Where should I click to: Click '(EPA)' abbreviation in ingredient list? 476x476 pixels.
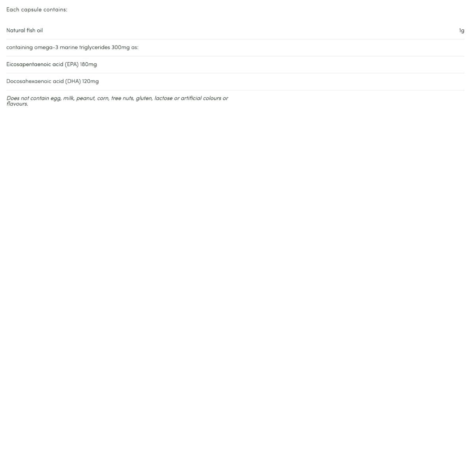[x=72, y=64]
